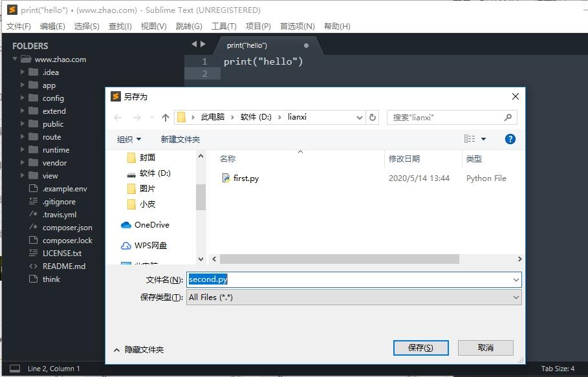Open the 文件(F) menu
Screen dimensions: 588x377
click(x=19, y=27)
